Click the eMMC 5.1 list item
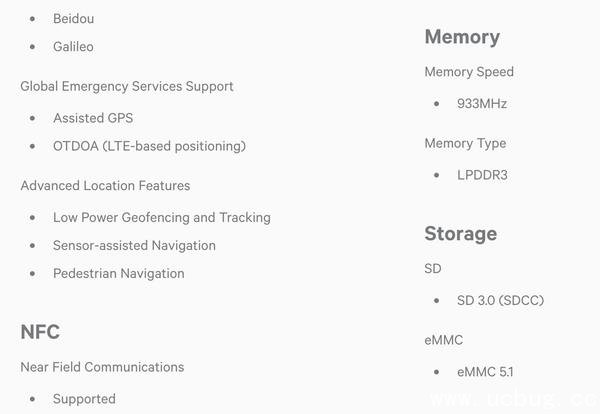Image resolution: width=600 pixels, height=414 pixels. (485, 372)
